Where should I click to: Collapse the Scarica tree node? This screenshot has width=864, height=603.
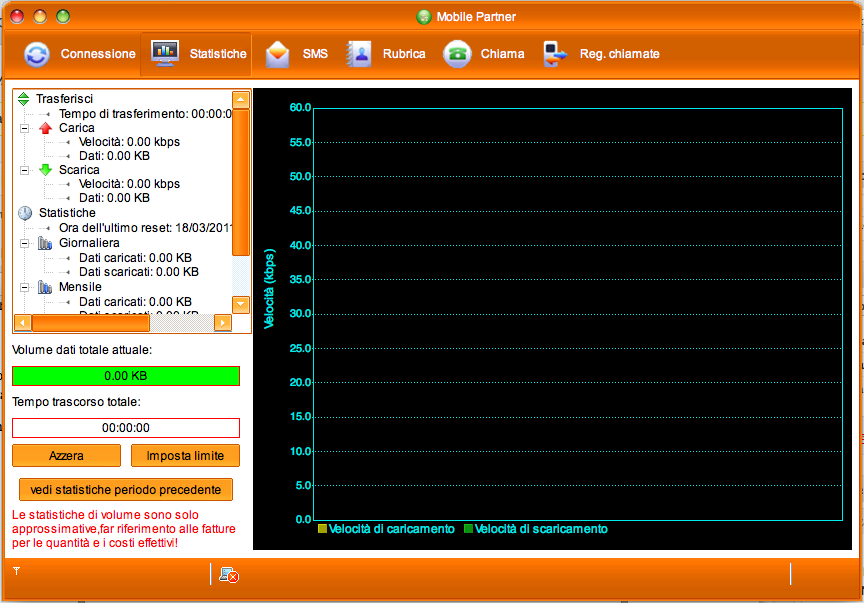(x=25, y=170)
